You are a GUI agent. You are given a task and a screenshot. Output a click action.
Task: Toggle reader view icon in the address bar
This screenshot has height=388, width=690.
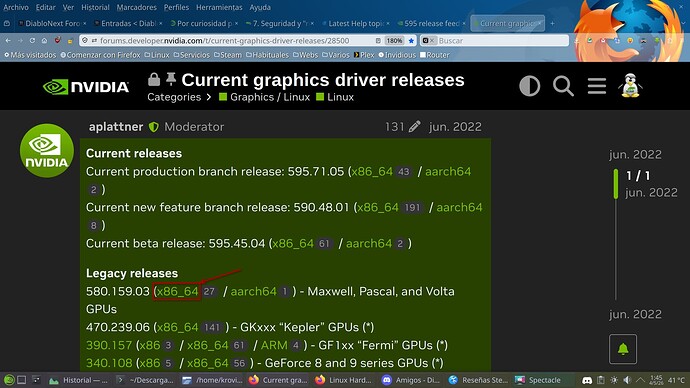378,40
